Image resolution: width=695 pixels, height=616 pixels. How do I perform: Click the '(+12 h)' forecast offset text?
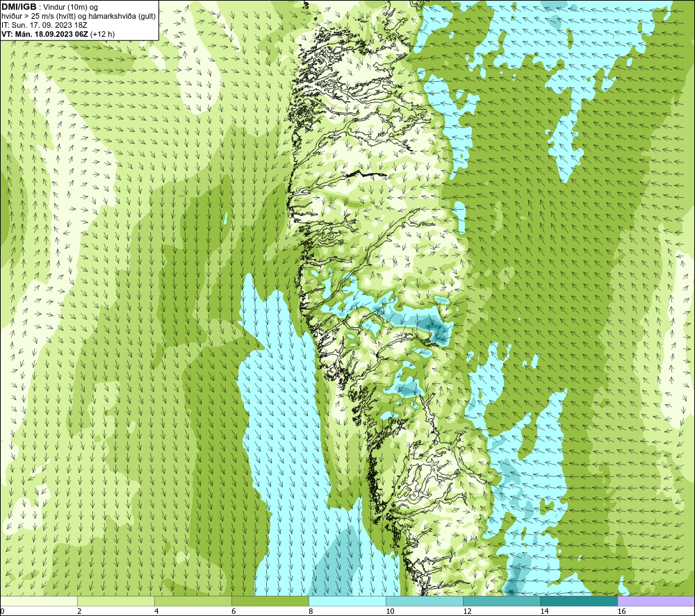[x=102, y=34]
